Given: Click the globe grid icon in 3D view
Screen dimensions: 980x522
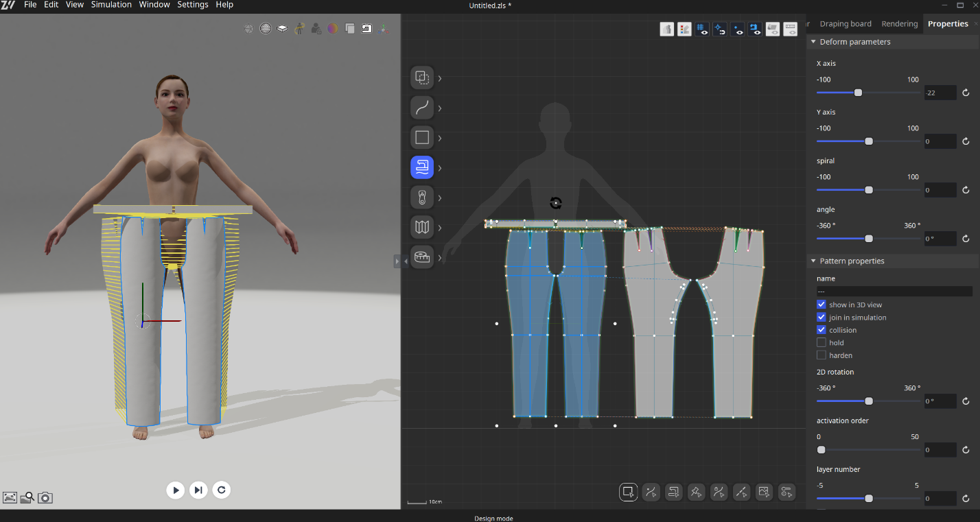Looking at the screenshot, I should tap(266, 29).
